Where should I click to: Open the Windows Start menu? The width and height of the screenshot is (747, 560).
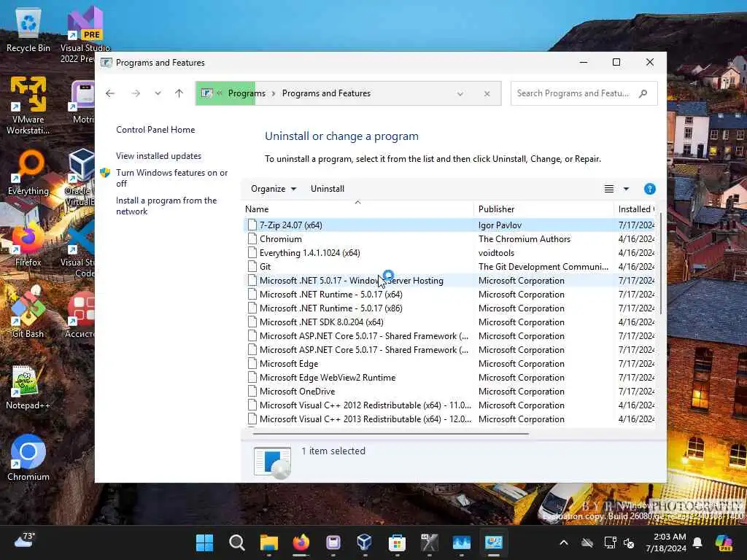point(205,542)
